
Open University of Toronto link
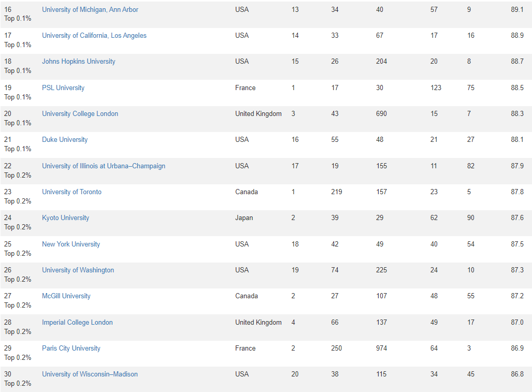coord(71,192)
